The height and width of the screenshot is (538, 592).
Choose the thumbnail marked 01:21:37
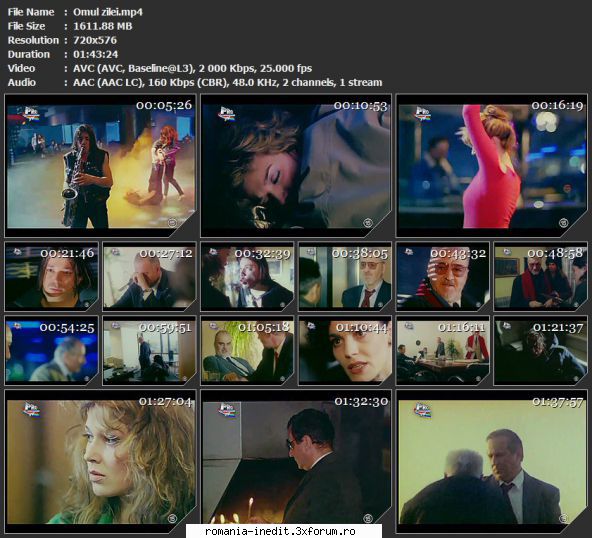[x=541, y=351]
